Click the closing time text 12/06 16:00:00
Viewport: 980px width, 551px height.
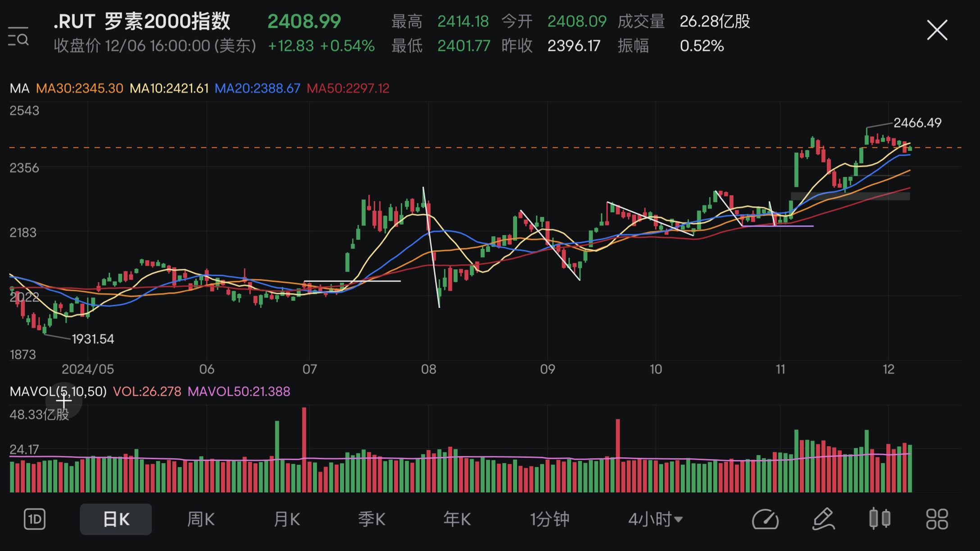157,45
